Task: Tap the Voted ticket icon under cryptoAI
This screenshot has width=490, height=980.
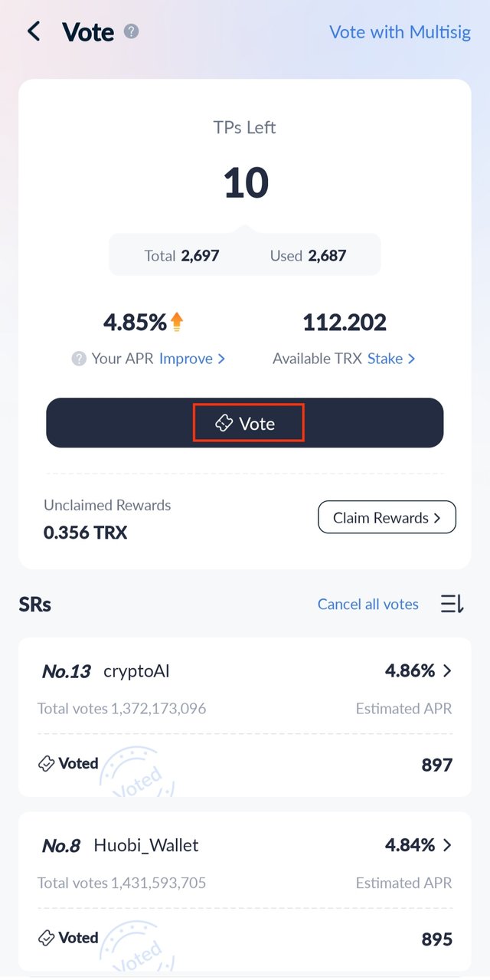Action: (47, 763)
